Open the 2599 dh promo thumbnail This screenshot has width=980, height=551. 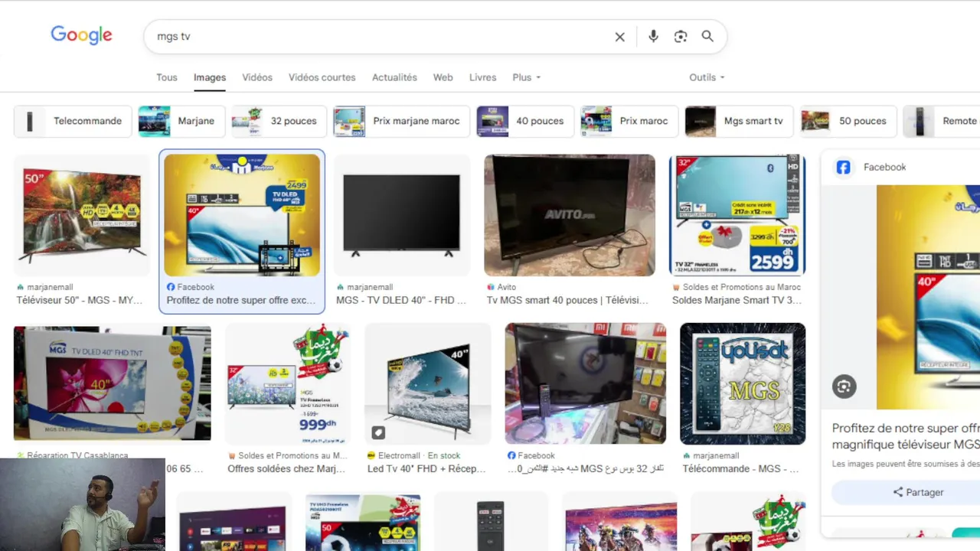[737, 215]
